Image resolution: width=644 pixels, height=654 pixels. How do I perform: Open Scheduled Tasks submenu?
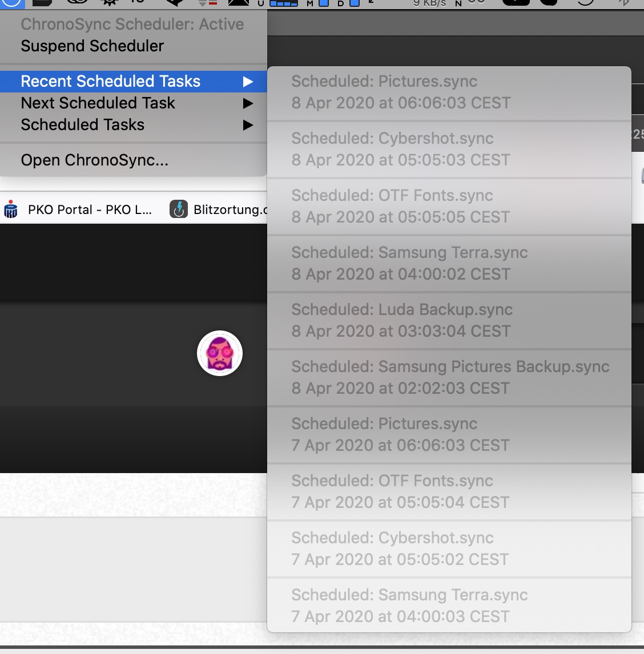[134, 125]
